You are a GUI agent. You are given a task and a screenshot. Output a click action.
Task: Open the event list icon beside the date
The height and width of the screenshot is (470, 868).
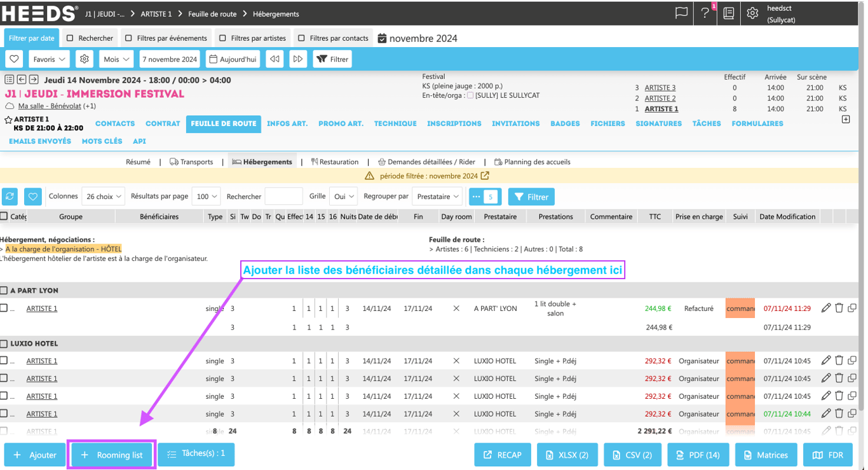(10, 80)
